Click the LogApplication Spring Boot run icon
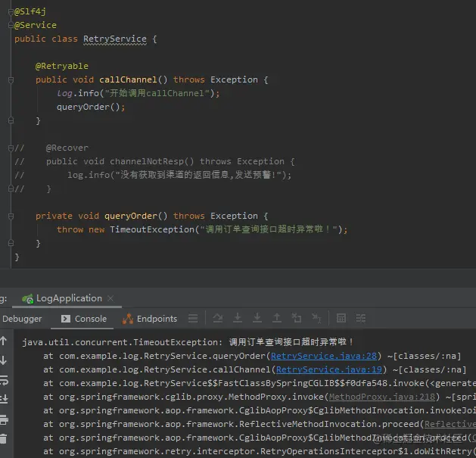This screenshot has height=458, width=476. [28, 299]
